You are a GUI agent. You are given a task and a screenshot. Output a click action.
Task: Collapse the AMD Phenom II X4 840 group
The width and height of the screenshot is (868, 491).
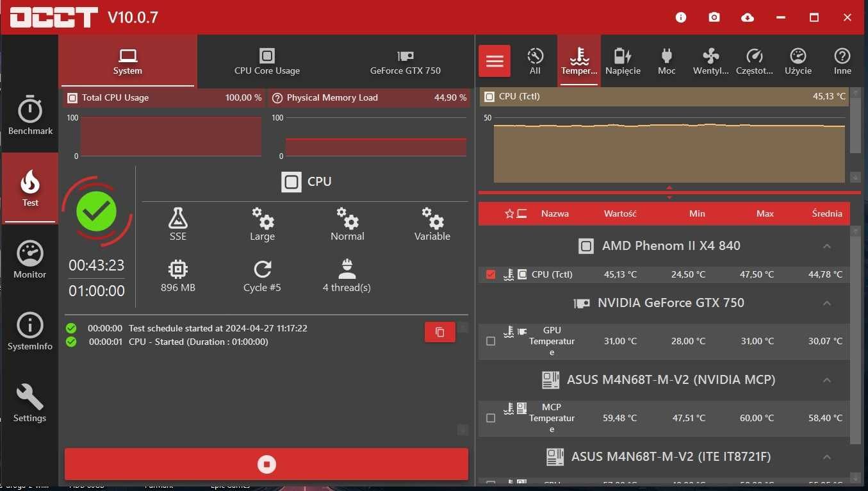[x=827, y=246]
